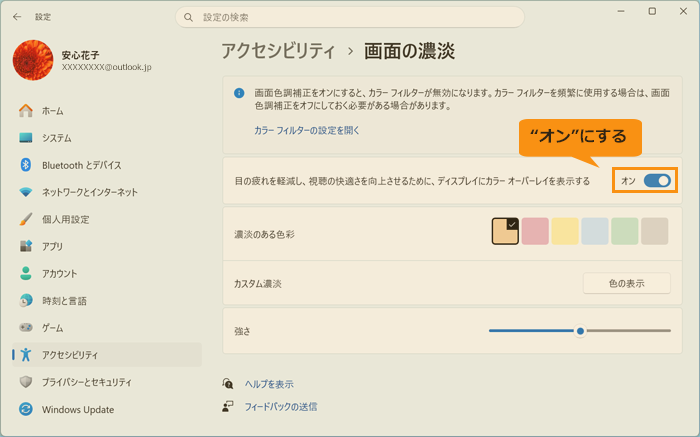Click the help icon beside ヘルプを表示
The width and height of the screenshot is (700, 437).
point(228,384)
